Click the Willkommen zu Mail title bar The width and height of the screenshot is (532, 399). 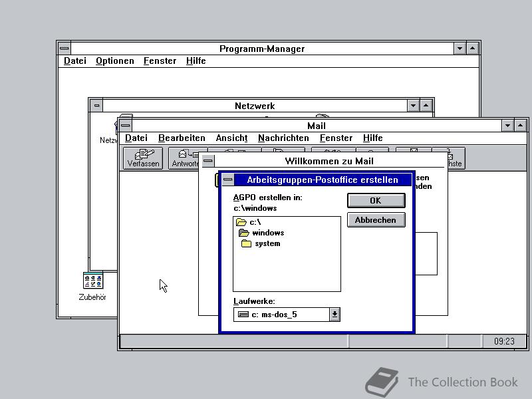pyautogui.click(x=329, y=161)
